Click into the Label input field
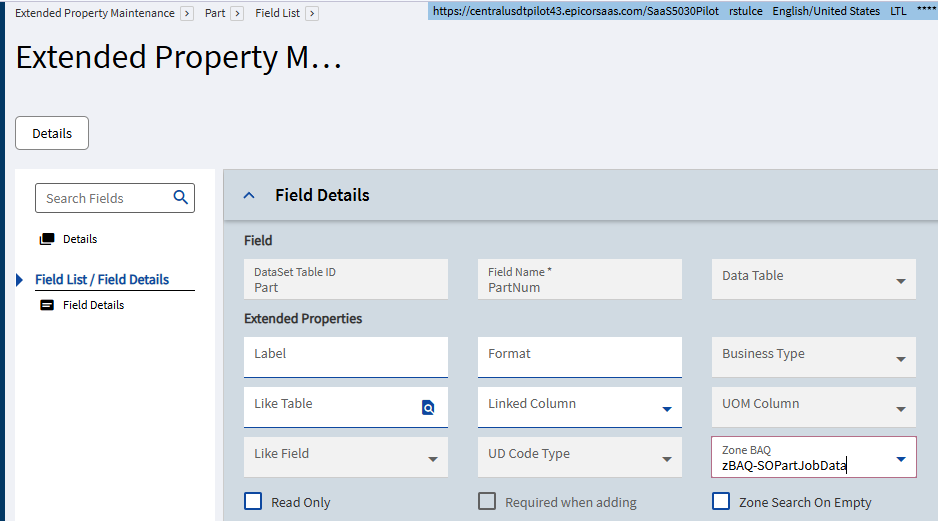The height and width of the screenshot is (521, 938). [345, 357]
